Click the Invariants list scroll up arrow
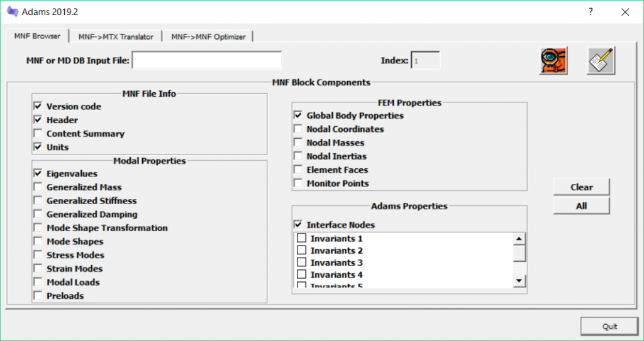 (x=519, y=239)
